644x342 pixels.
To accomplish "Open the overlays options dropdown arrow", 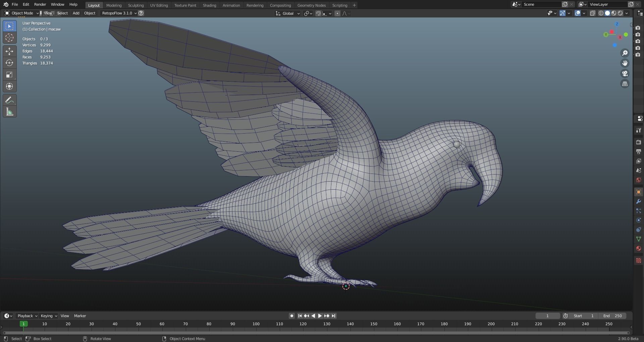I will coord(584,13).
